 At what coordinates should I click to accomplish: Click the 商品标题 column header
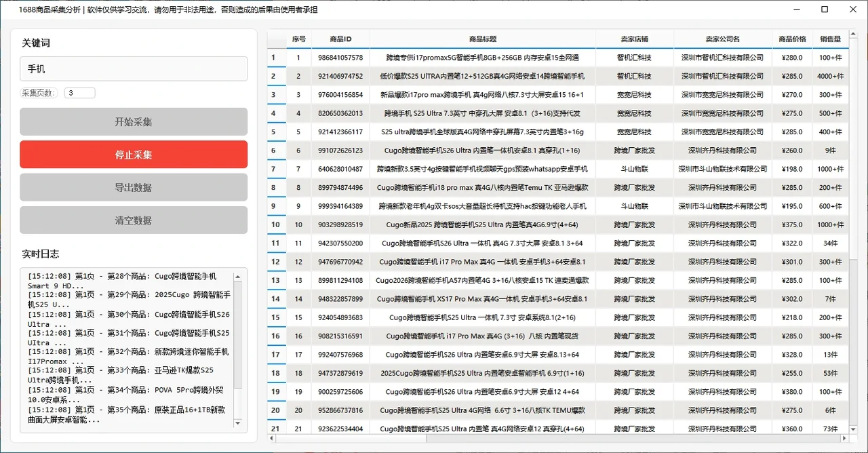pyautogui.click(x=483, y=39)
